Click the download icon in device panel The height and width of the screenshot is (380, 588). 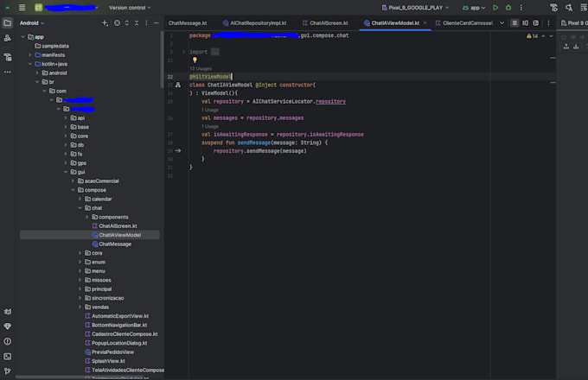pyautogui.click(x=576, y=47)
